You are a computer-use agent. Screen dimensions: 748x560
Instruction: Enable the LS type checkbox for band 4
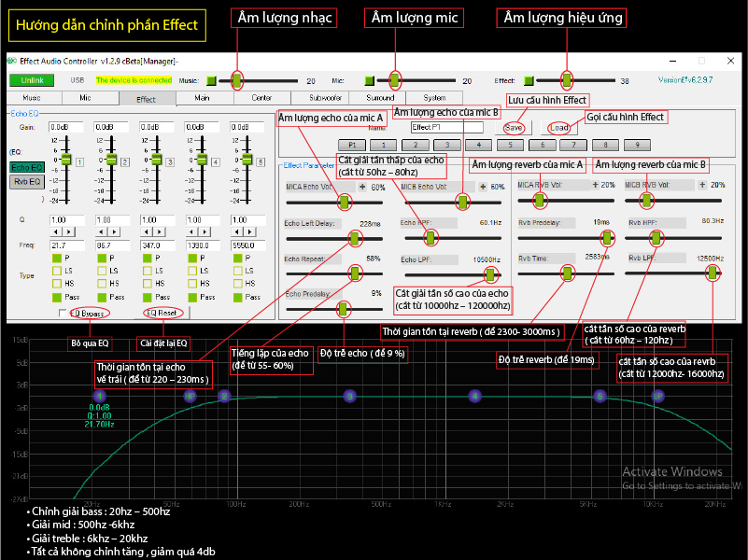coord(192,271)
